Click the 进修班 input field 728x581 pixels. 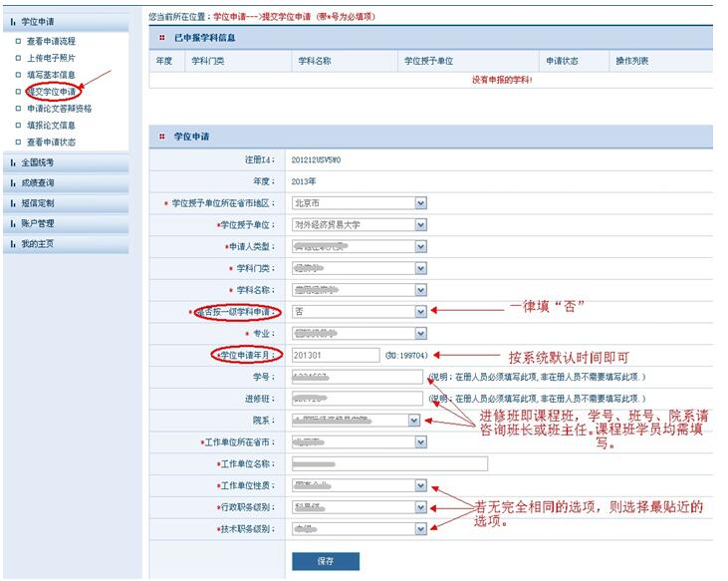click(358, 399)
